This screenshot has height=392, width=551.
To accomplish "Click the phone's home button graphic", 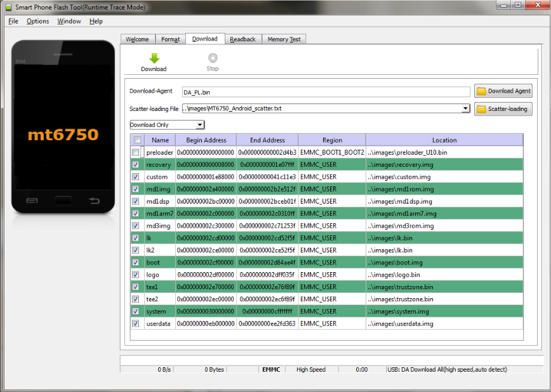I will [63, 202].
